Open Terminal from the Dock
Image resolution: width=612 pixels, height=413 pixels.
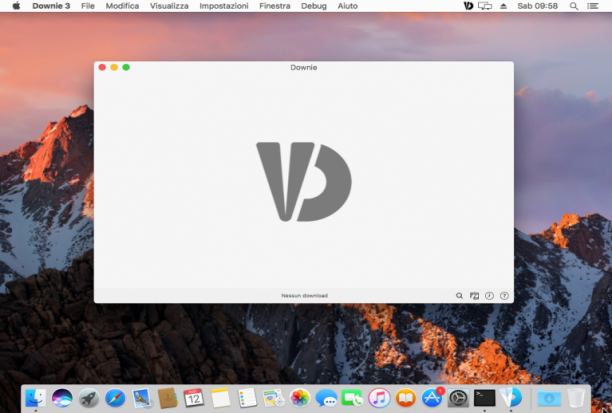[485, 398]
